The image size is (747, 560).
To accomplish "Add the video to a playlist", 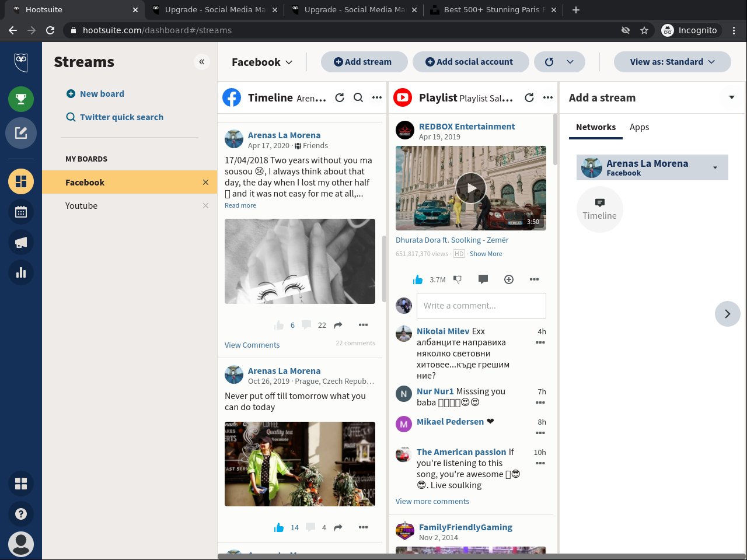I will [x=509, y=279].
